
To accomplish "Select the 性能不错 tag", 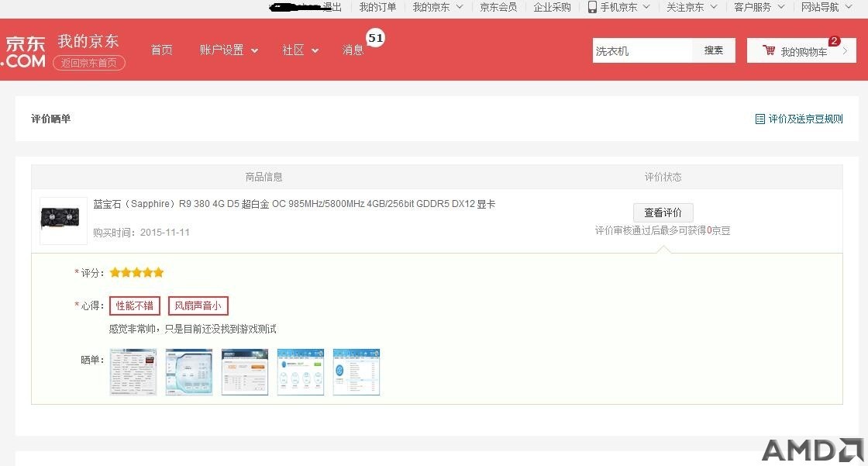I will tap(135, 305).
